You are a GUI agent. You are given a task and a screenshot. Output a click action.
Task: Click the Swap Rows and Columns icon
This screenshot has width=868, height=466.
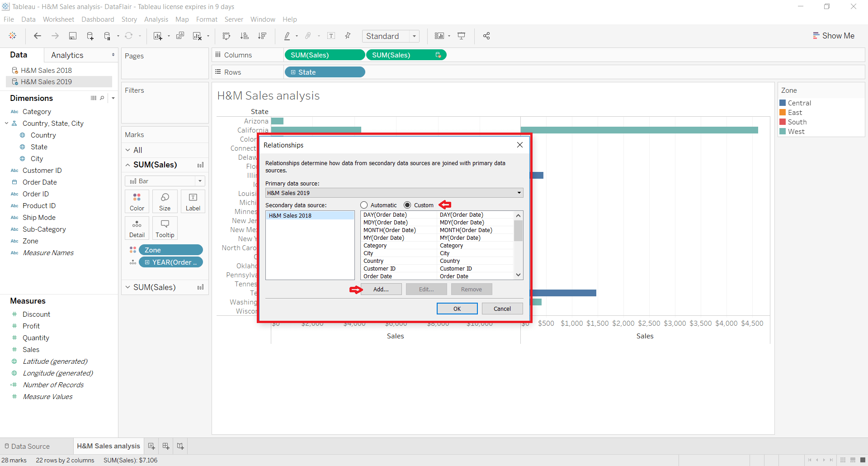pyautogui.click(x=226, y=36)
